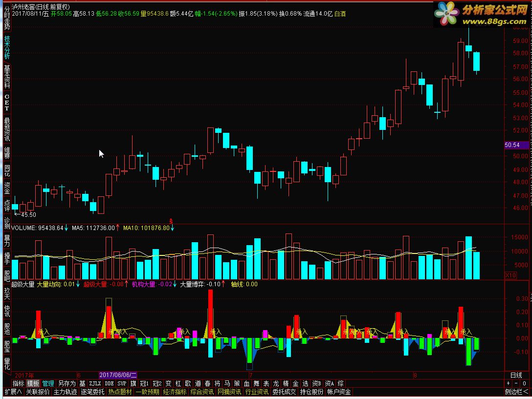
Task: Open the 行业资讯 bottom tab
Action: click(x=257, y=392)
